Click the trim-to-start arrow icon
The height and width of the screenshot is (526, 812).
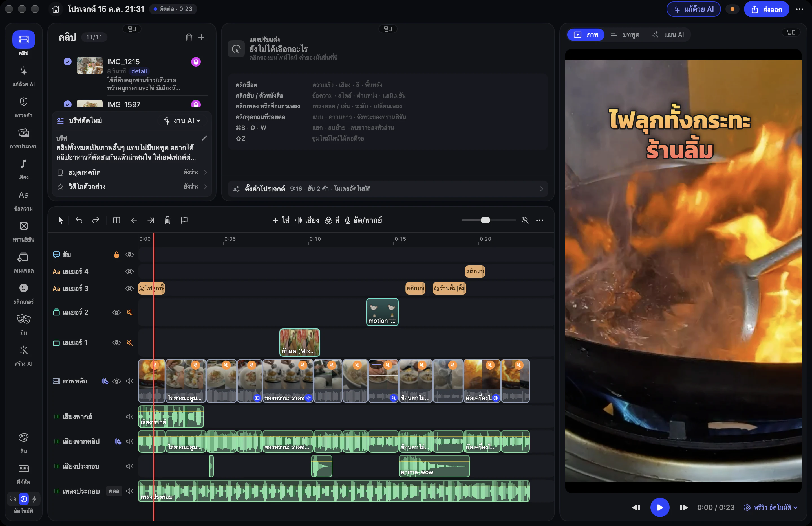pyautogui.click(x=133, y=220)
